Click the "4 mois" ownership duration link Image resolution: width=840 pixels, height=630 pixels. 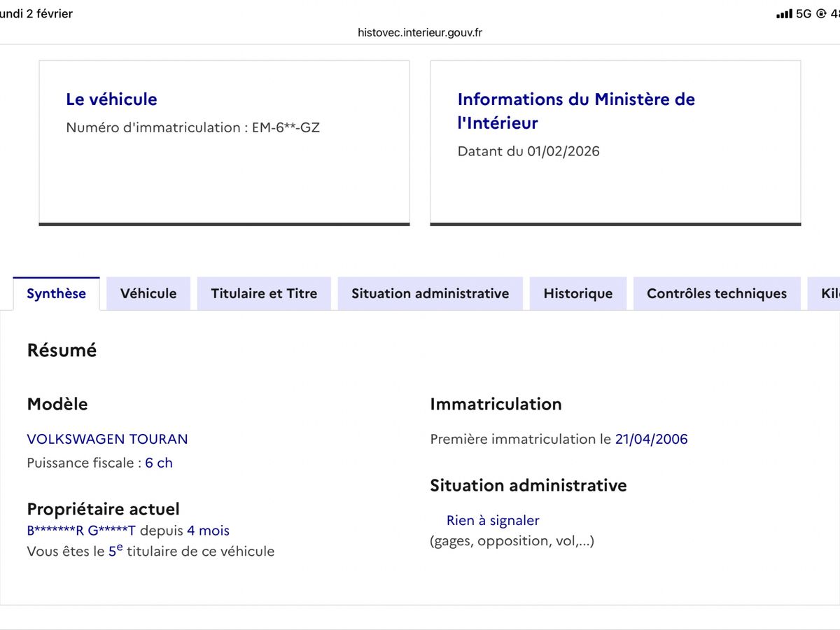coord(209,530)
